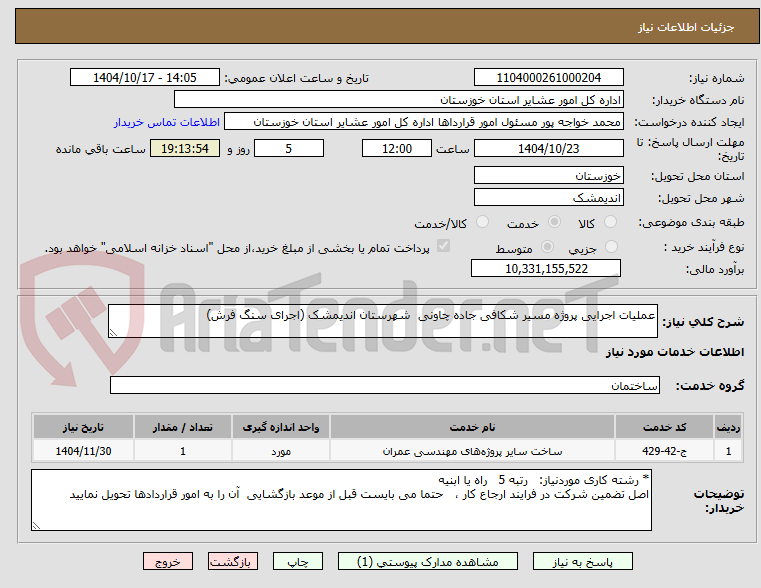Select the table row ساخت سایر پروژه‌های مهندسی عمران

pos(387,451)
